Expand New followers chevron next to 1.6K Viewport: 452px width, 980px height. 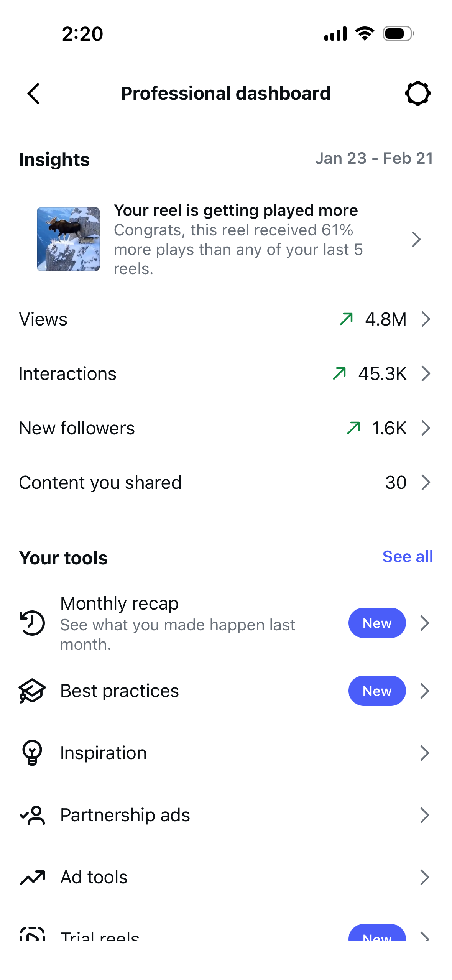426,428
